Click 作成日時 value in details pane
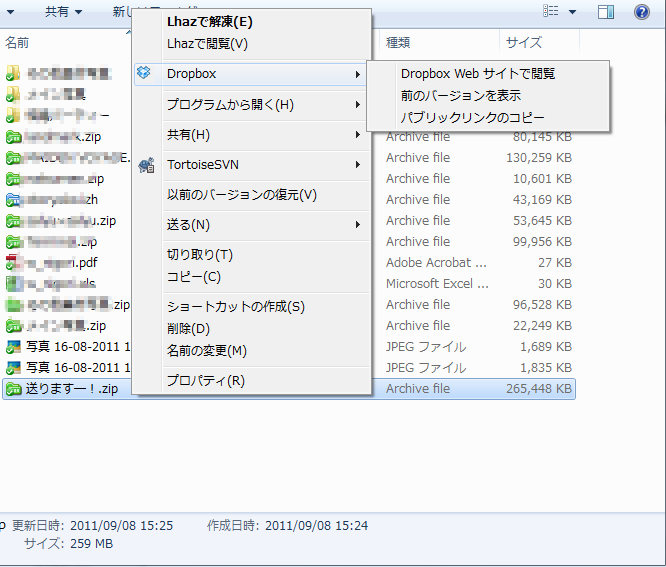 (x=316, y=526)
